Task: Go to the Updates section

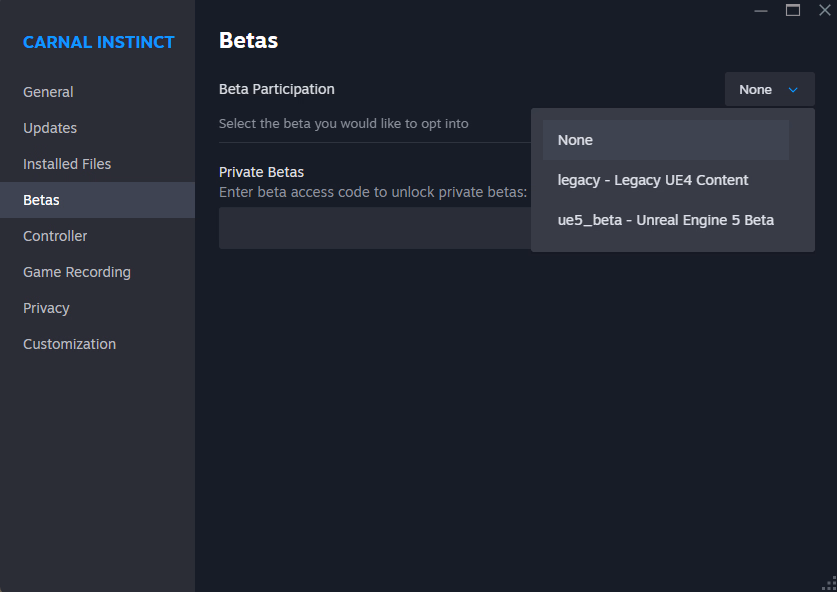Action: pyautogui.click(x=50, y=128)
